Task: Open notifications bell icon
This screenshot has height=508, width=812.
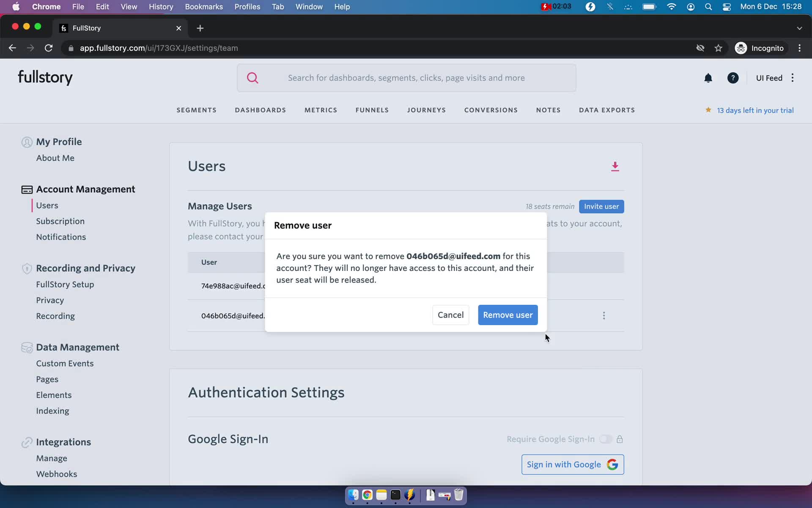Action: click(708, 78)
